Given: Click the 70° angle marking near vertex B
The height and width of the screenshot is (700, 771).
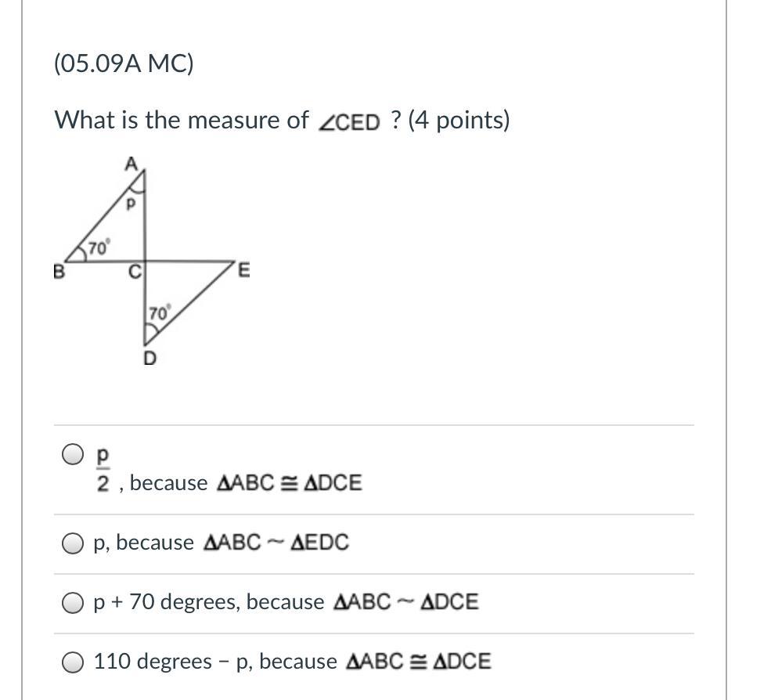Looking at the screenshot, I should tap(99, 248).
